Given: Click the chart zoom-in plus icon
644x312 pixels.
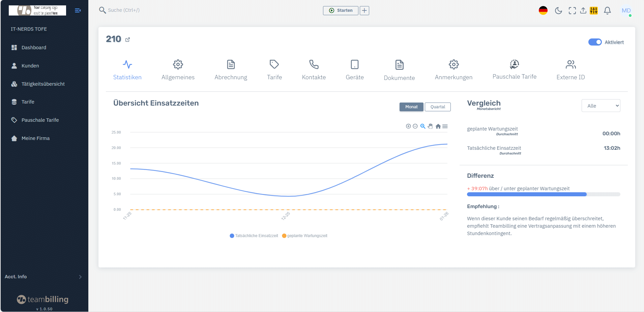Looking at the screenshot, I should [x=408, y=126].
